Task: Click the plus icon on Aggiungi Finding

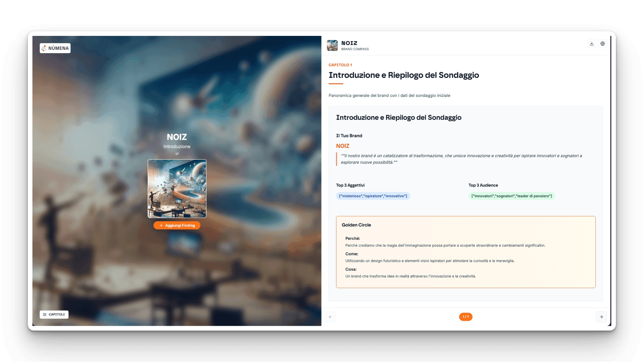Action: [161, 225]
